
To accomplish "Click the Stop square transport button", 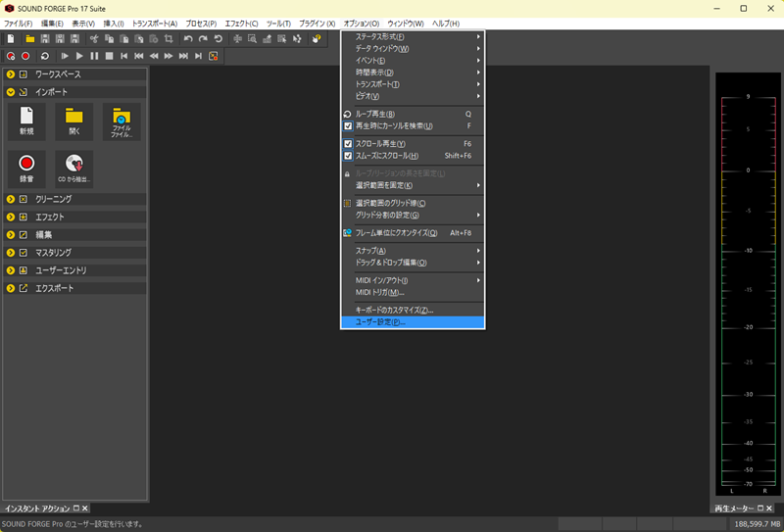I will [x=109, y=56].
